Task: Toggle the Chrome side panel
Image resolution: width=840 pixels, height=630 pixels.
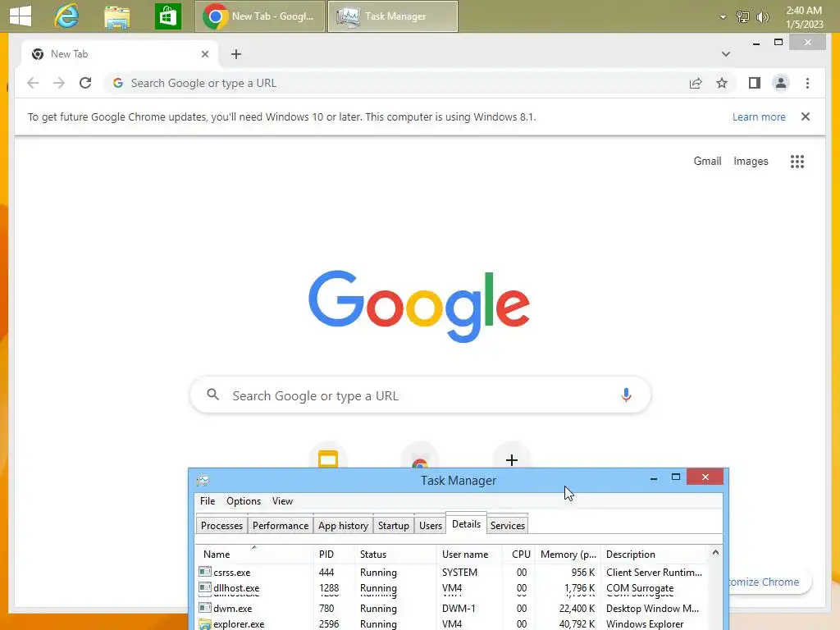Action: (x=755, y=83)
